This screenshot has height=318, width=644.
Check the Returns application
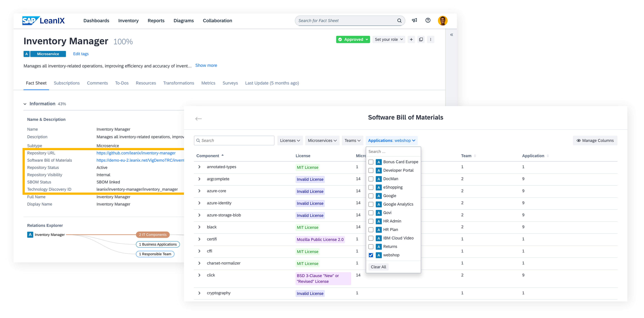point(371,247)
